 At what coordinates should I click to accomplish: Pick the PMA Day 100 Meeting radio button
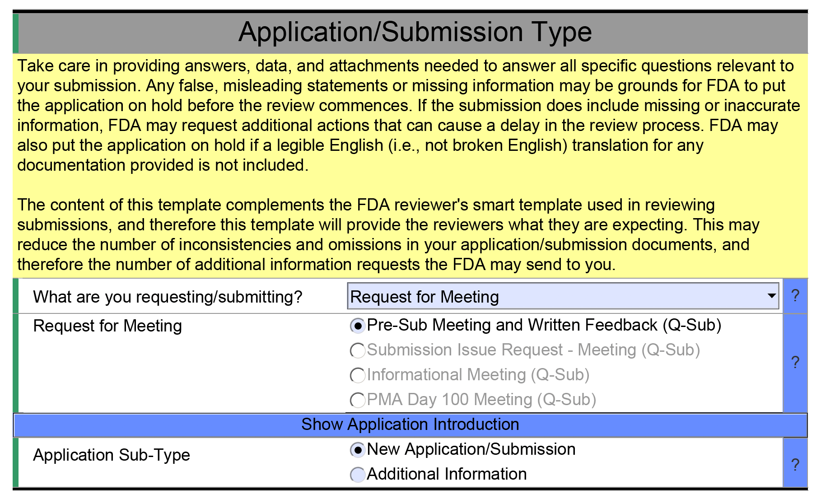pos(358,400)
